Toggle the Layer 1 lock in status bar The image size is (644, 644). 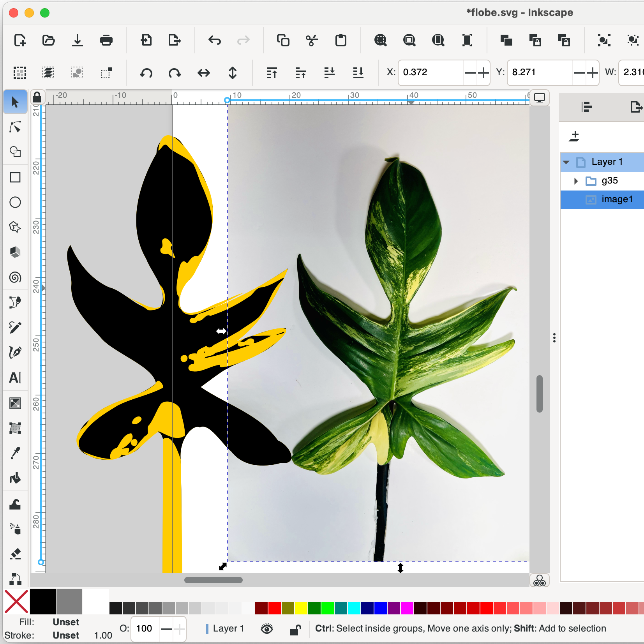point(296,629)
